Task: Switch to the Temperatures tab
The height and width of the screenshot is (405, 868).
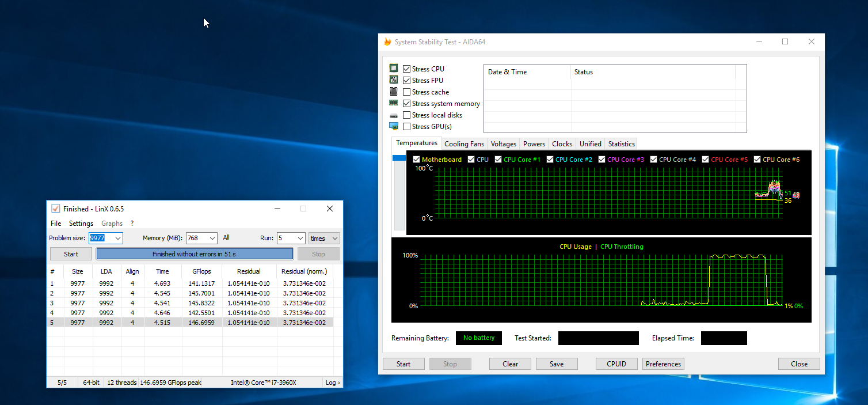Action: point(417,143)
